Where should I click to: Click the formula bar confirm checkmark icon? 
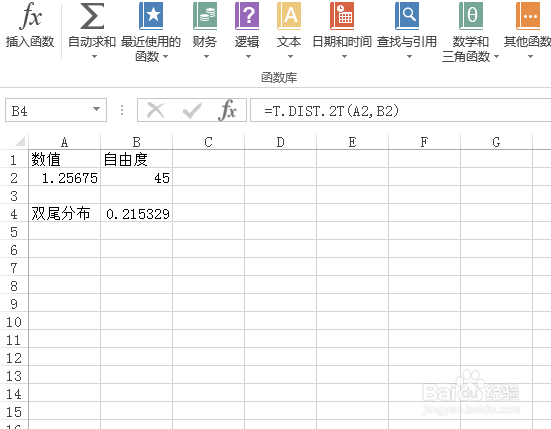(192, 111)
